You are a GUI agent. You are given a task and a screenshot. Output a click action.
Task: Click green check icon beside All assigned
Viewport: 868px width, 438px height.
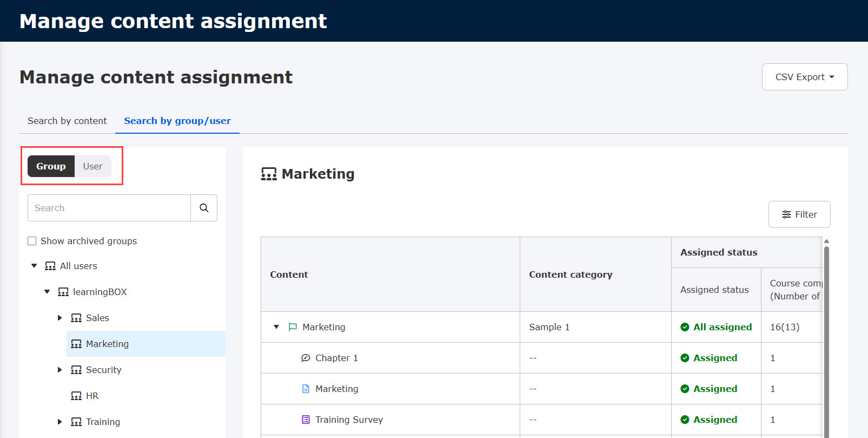click(685, 327)
